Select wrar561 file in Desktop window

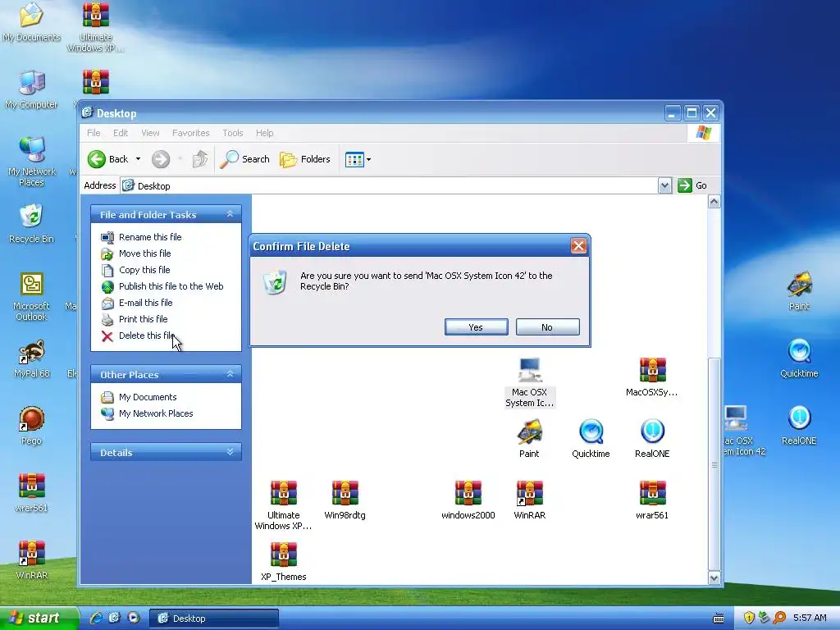(652, 500)
